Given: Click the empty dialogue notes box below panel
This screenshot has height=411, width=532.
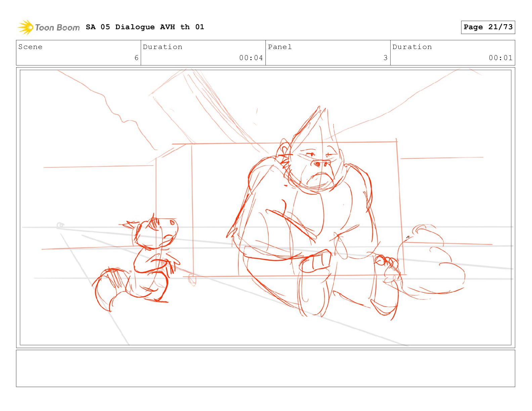Looking at the screenshot, I should pyautogui.click(x=265, y=368).
